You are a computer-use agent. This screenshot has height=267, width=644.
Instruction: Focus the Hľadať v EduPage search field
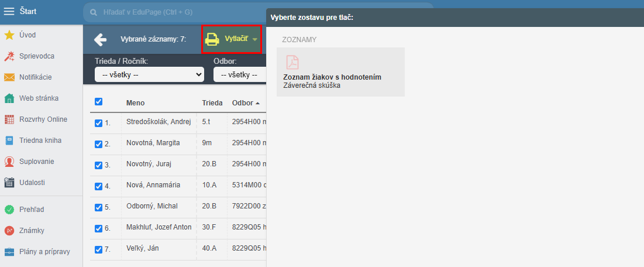[x=258, y=12]
